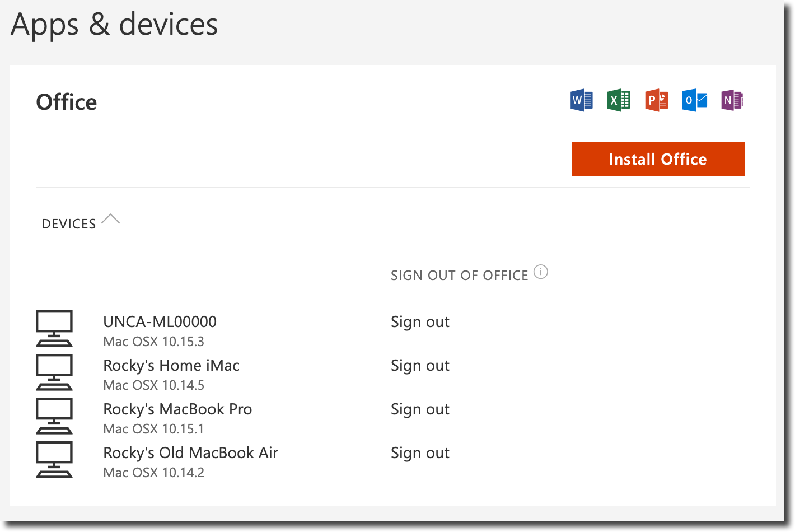Viewport: 795px width, 532px height.
Task: Click the computer icon for UNCA-ML00000
Action: click(54, 329)
